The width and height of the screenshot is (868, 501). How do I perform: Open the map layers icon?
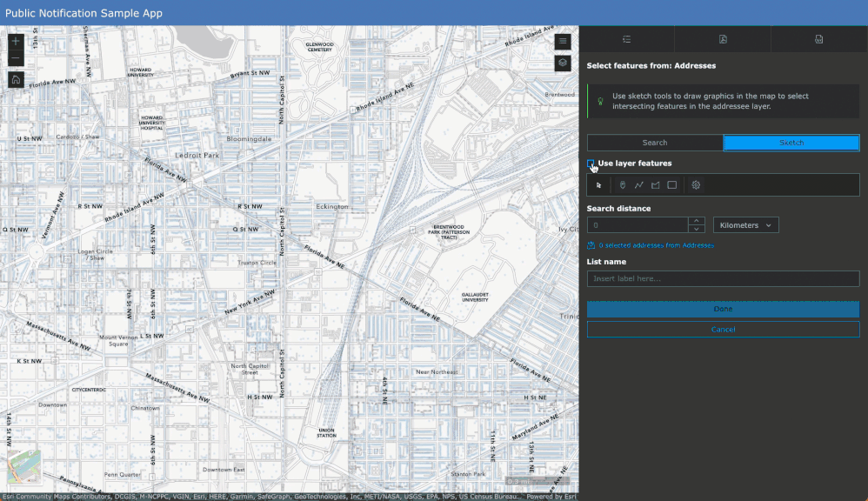(x=563, y=63)
